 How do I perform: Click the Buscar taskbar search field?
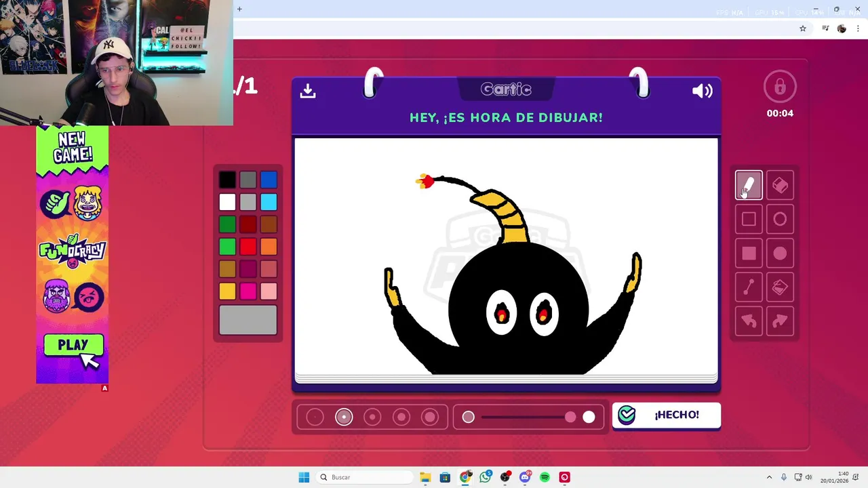364,477
